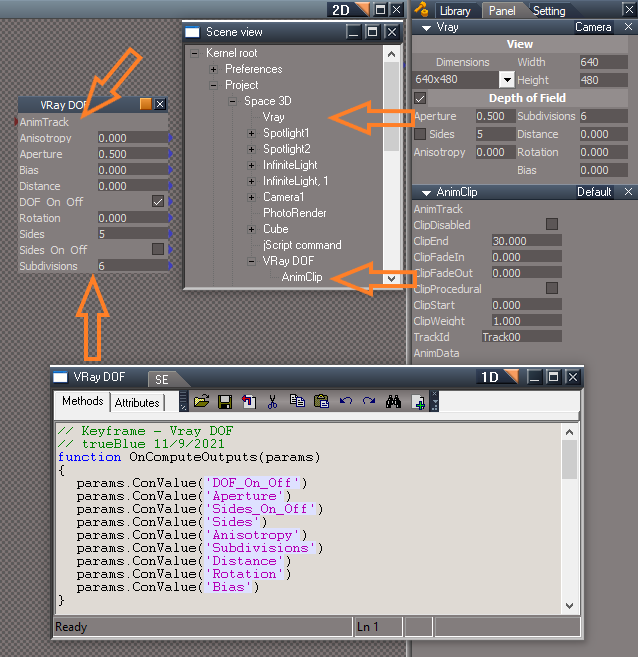Expand the Spotlight1 tree node
The height and width of the screenshot is (657, 638).
251,133
